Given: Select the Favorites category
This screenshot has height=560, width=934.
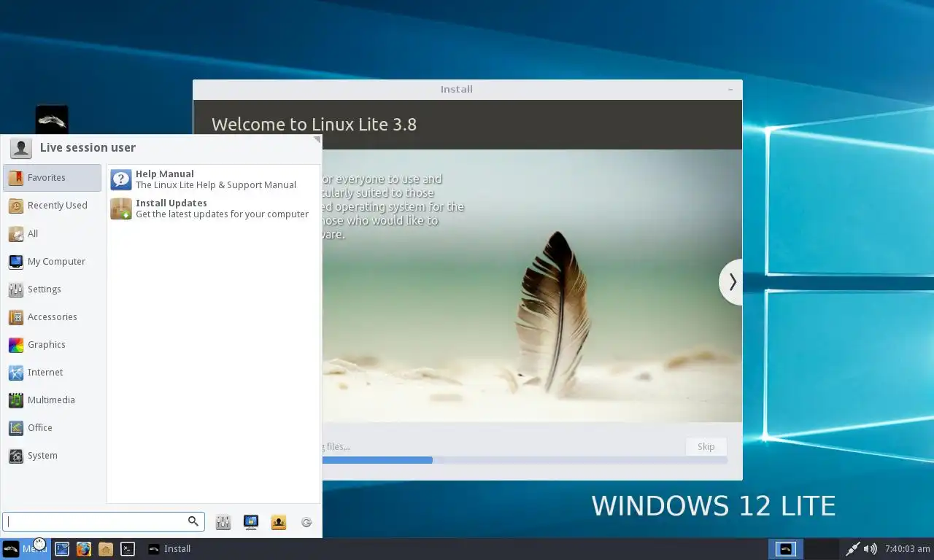Looking at the screenshot, I should click(x=53, y=178).
